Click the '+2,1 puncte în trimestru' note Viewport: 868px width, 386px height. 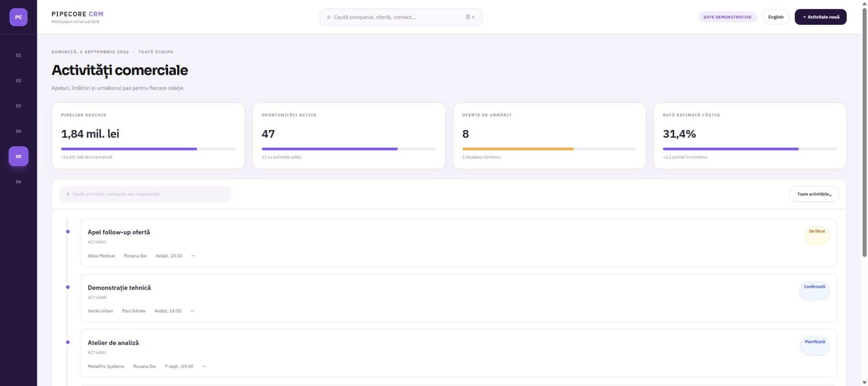(x=685, y=157)
